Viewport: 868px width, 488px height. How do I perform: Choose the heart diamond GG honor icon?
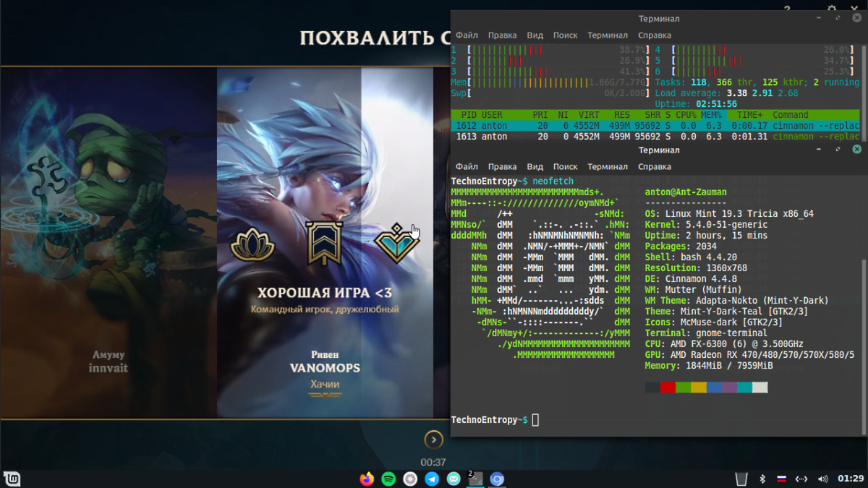pos(396,244)
